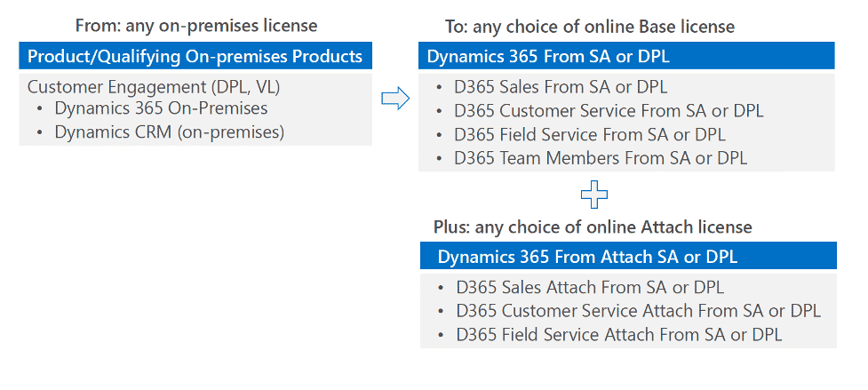This screenshot has width=868, height=390.
Task: Select 'Dynamics CRM (on-premises)' bullet
Action: pos(170,132)
